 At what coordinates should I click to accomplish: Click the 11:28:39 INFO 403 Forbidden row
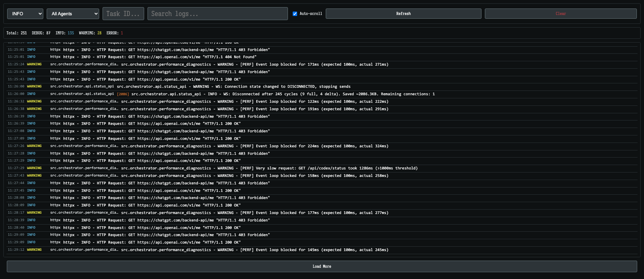tap(322, 220)
